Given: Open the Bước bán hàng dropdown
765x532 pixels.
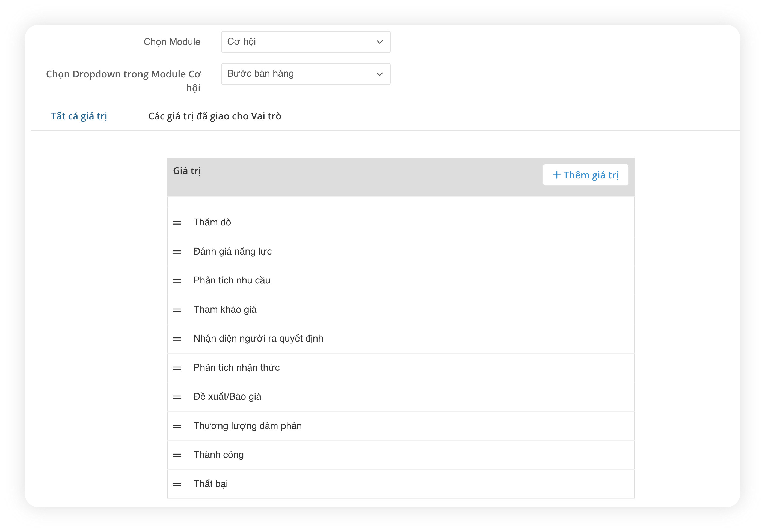Looking at the screenshot, I should (305, 74).
